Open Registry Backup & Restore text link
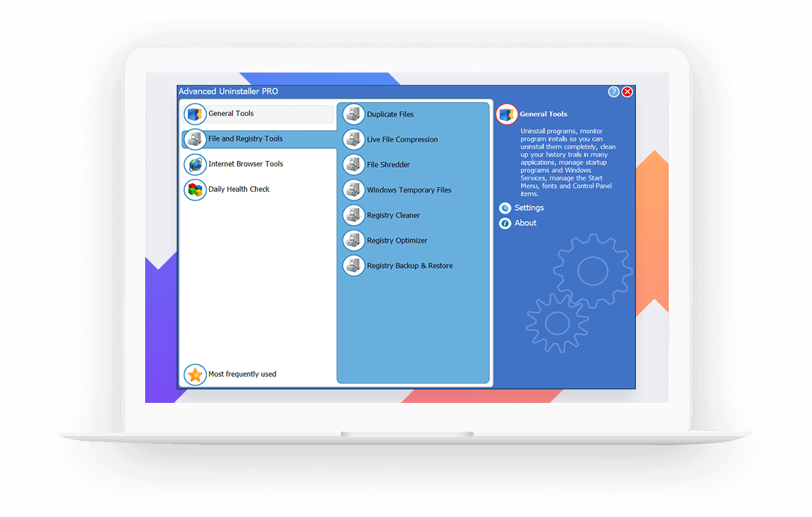The image size is (812, 517). pos(410,266)
